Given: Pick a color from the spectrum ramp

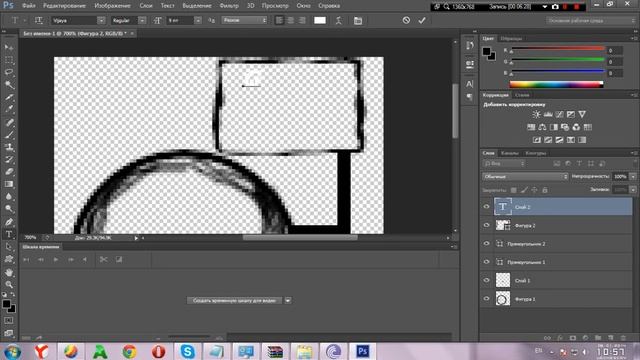Looking at the screenshot, I should (556, 84).
